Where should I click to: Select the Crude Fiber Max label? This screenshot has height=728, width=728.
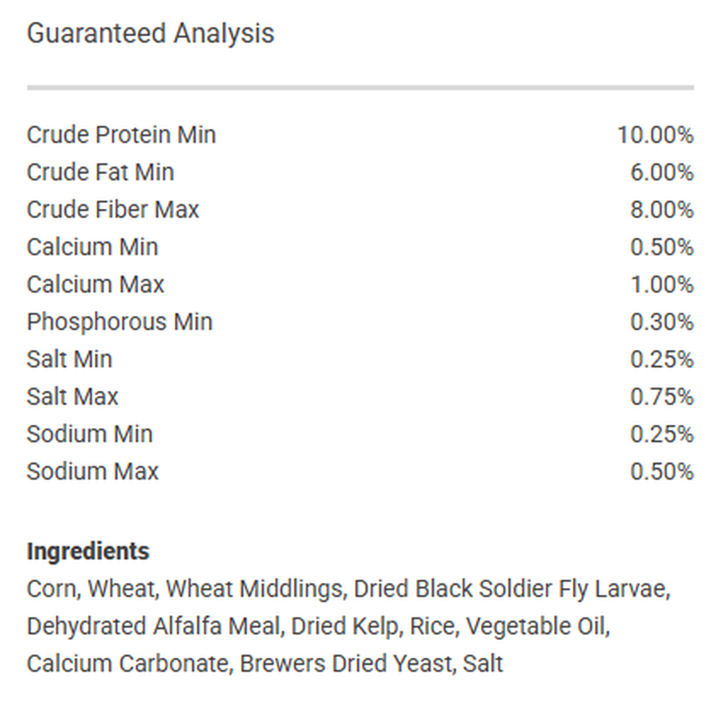(113, 210)
